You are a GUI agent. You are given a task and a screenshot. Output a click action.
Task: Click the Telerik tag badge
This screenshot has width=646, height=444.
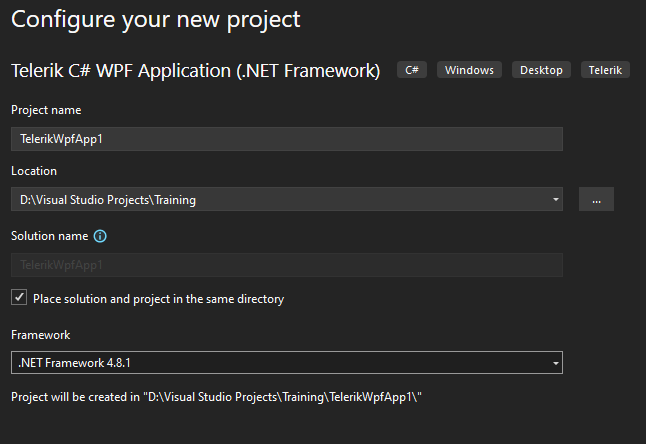(605, 70)
